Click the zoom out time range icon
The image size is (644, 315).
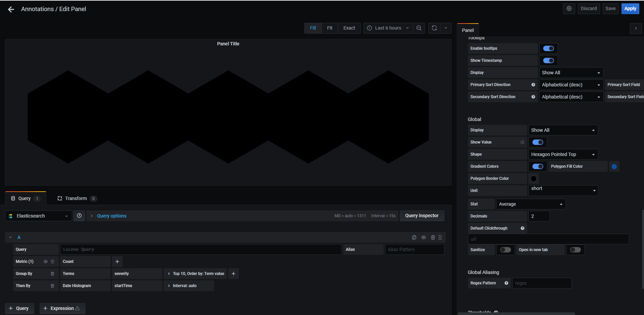click(x=419, y=28)
